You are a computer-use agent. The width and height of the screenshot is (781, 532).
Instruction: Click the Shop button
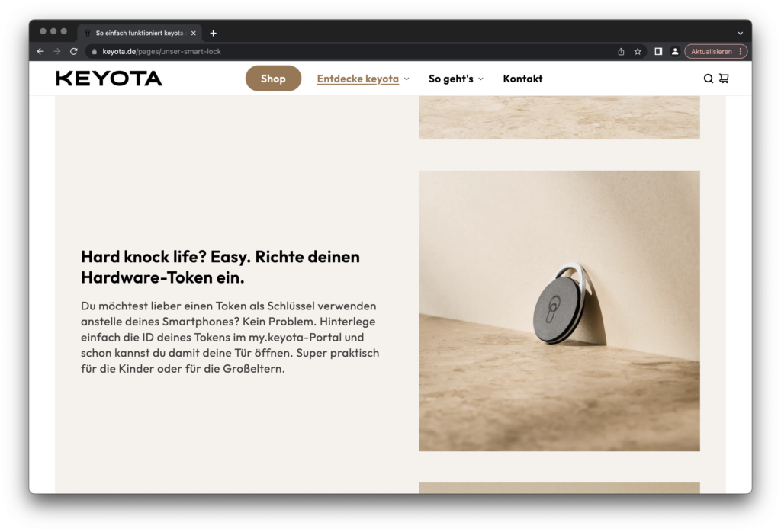point(273,79)
